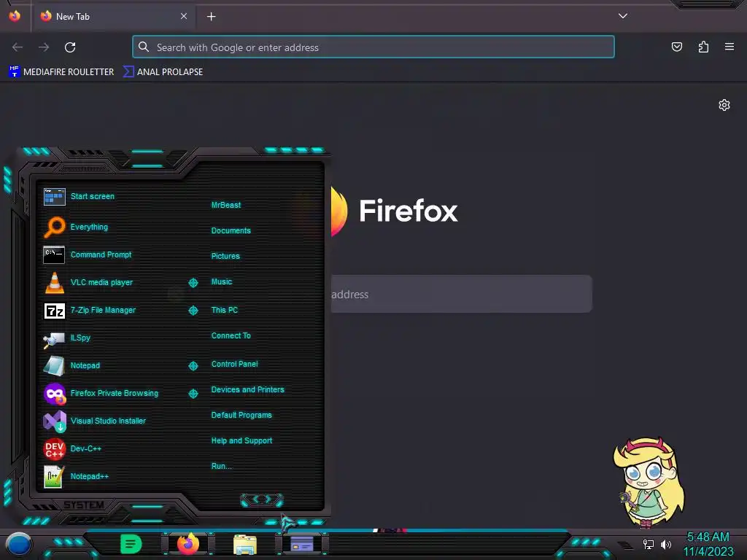
Task: Open the purple window app on the taskbar
Action: [302, 544]
